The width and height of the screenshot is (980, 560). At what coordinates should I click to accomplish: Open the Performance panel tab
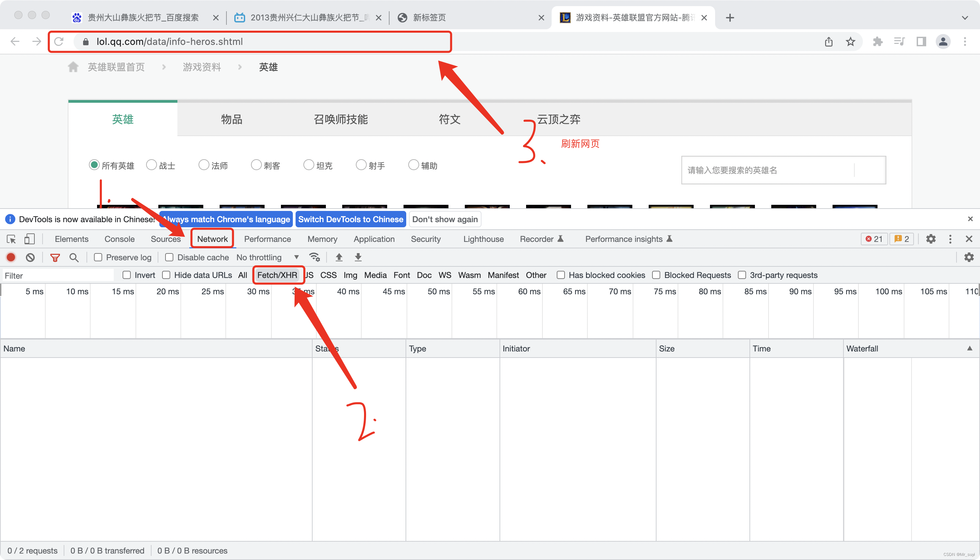click(x=268, y=239)
